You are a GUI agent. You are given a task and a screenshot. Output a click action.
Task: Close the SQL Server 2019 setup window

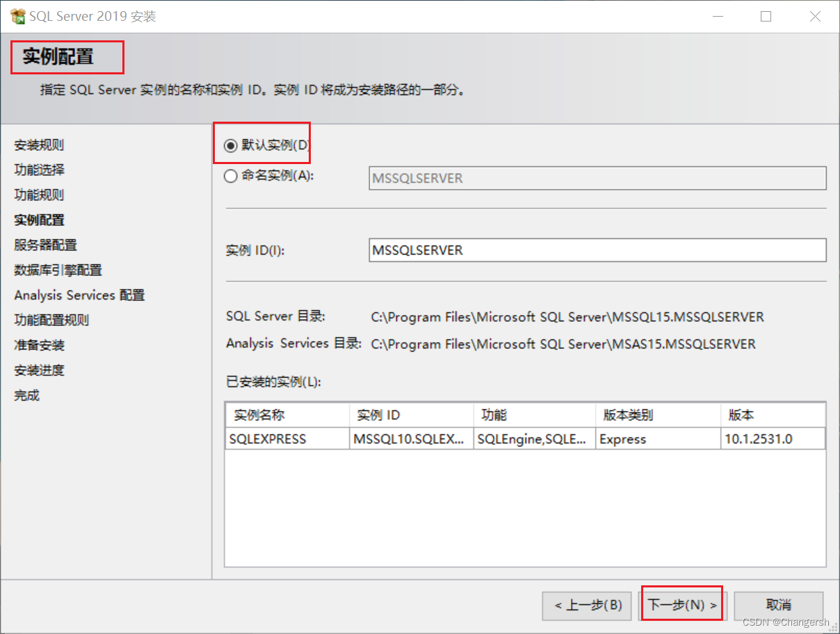tap(815, 17)
